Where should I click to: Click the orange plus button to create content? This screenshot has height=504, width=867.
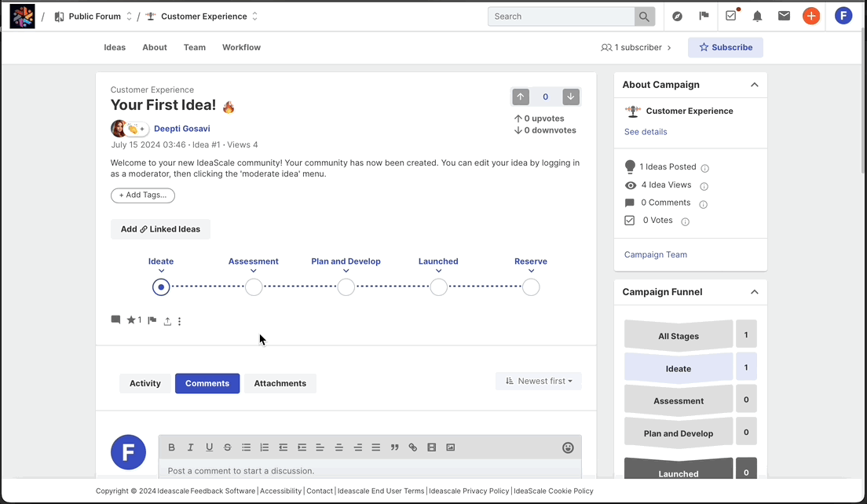point(811,15)
